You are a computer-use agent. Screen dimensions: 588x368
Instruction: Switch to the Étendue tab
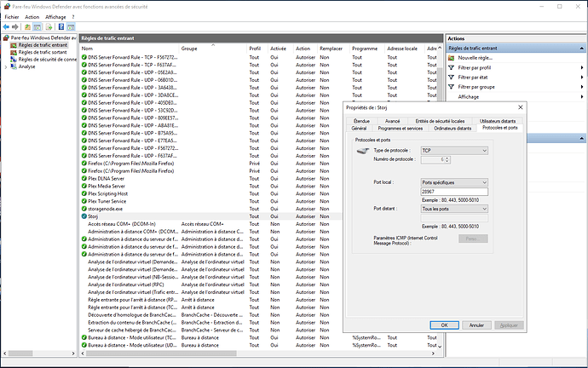[362, 121]
